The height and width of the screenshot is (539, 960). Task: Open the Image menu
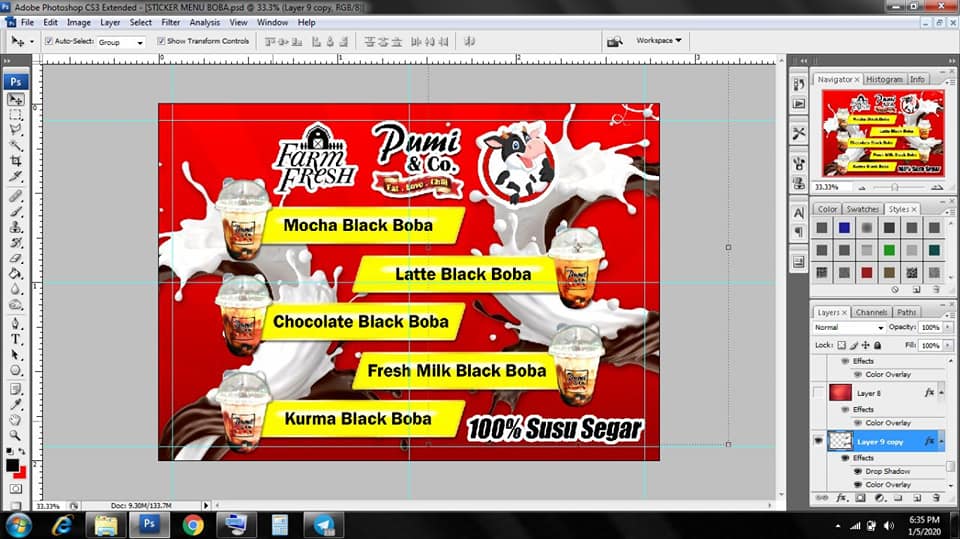pos(78,23)
